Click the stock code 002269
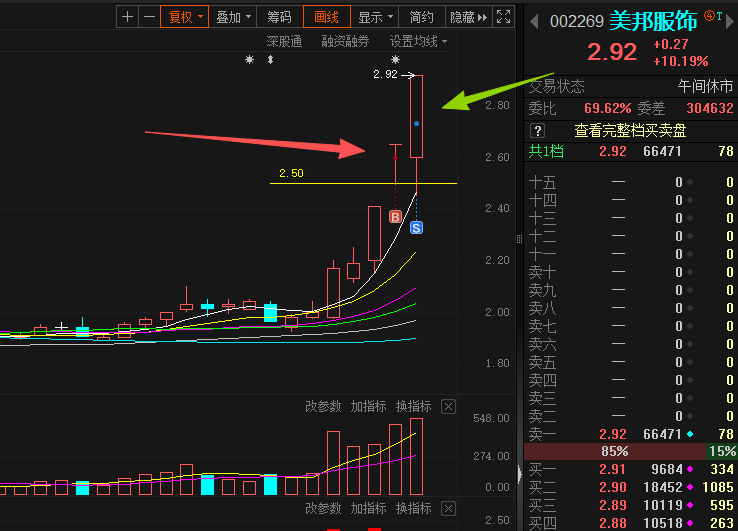The width and height of the screenshot is (738, 531). point(577,21)
